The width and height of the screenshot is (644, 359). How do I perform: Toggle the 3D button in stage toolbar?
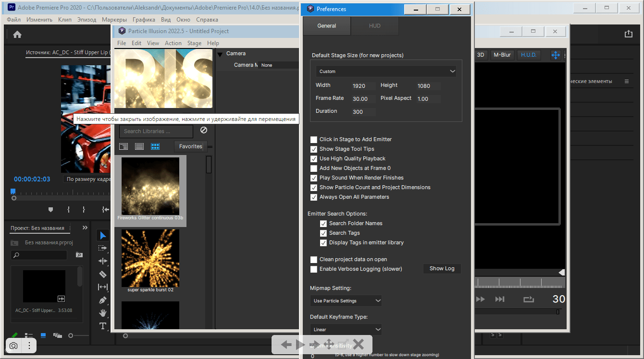pyautogui.click(x=481, y=55)
